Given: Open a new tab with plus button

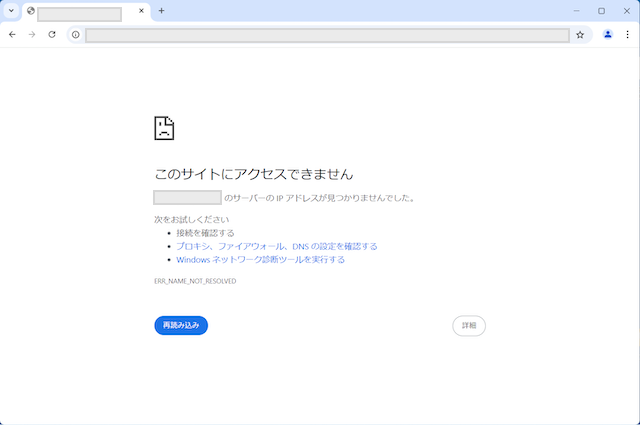Looking at the screenshot, I should 161,11.
